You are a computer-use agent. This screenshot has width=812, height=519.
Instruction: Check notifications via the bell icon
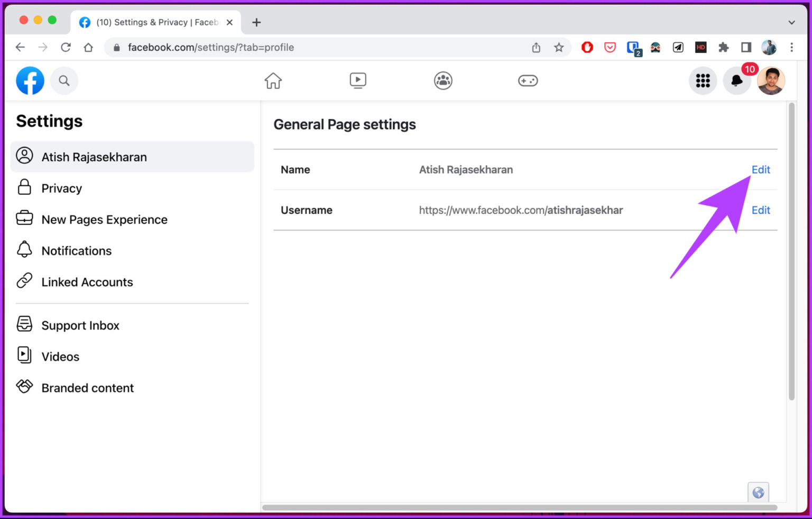pos(736,81)
